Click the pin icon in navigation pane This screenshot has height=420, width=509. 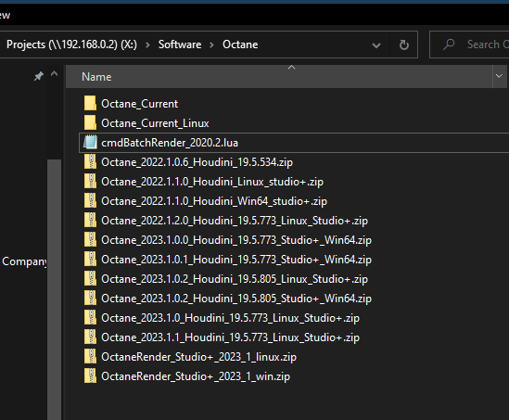pos(39,76)
